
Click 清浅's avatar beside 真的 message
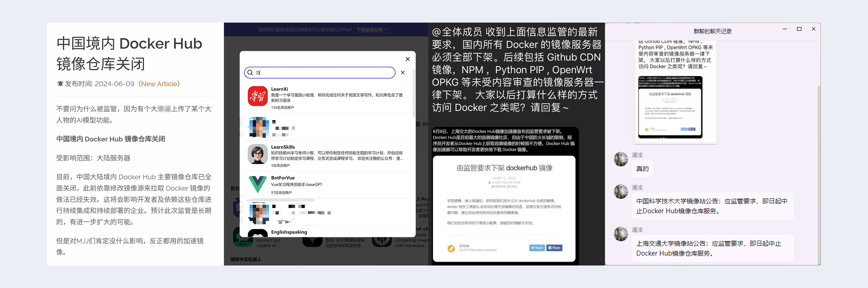click(x=621, y=159)
